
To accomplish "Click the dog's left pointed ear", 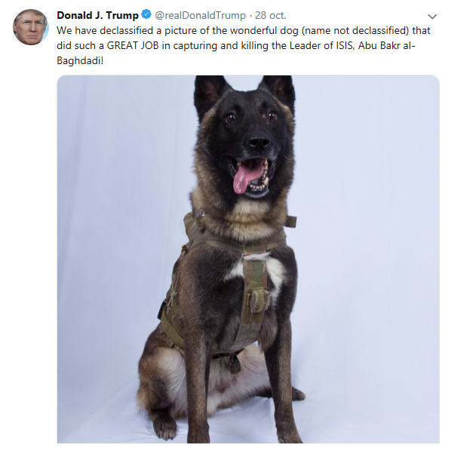I will pyautogui.click(x=207, y=93).
